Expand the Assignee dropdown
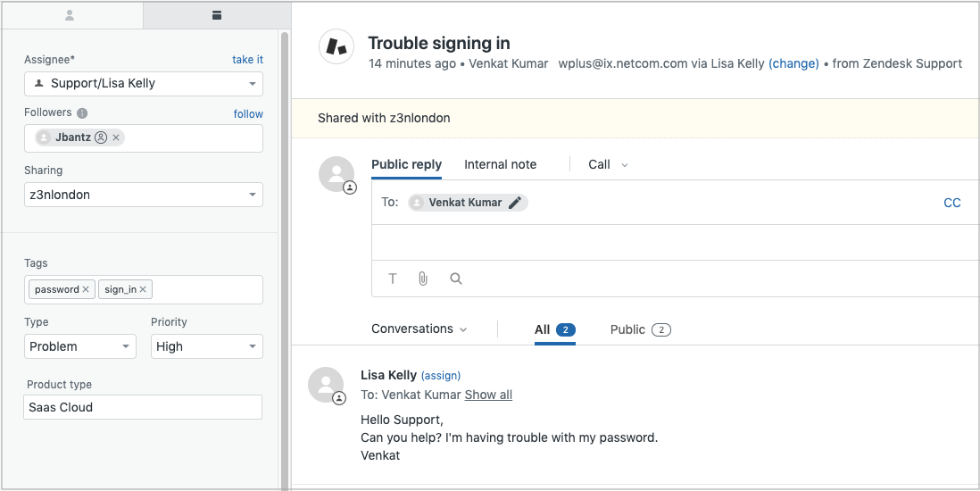 tap(144, 84)
